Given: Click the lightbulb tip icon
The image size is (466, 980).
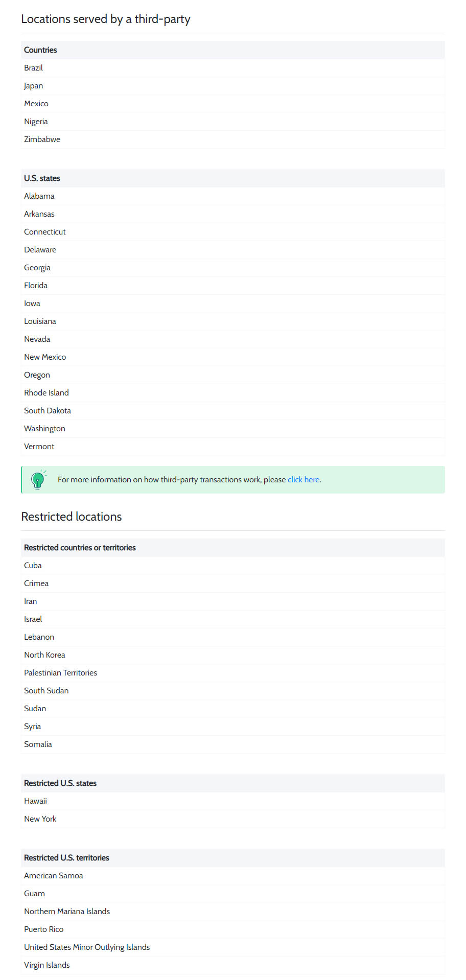Looking at the screenshot, I should pyautogui.click(x=38, y=480).
